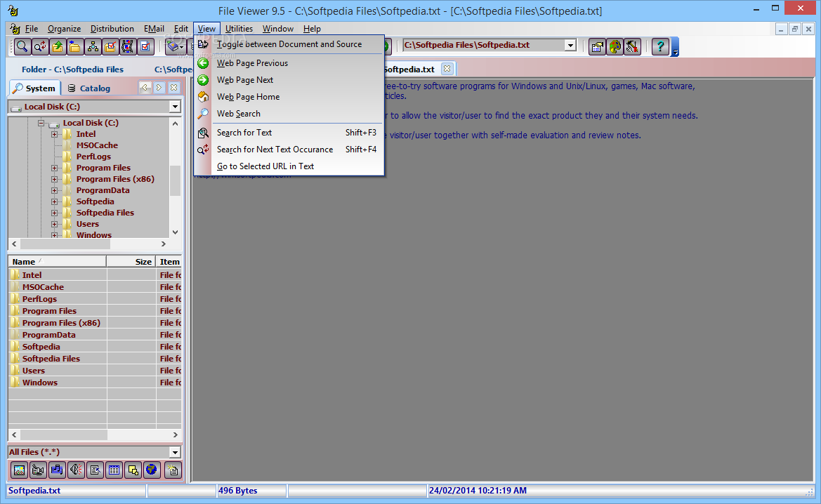Open the Help menu
This screenshot has height=504, width=821.
pyautogui.click(x=312, y=29)
